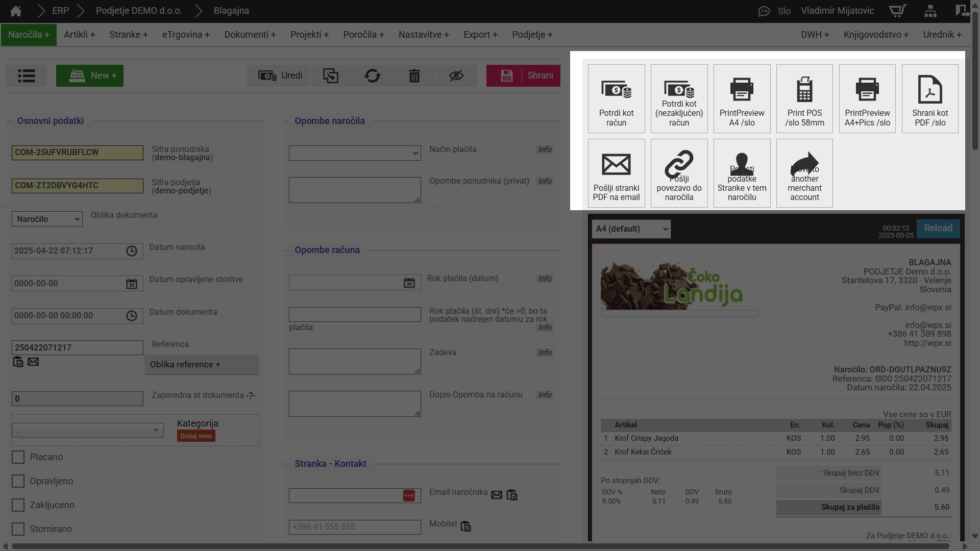This screenshot has width=980, height=551.
Task: Click the refresh arrows toolbar icon
Action: [x=372, y=76]
